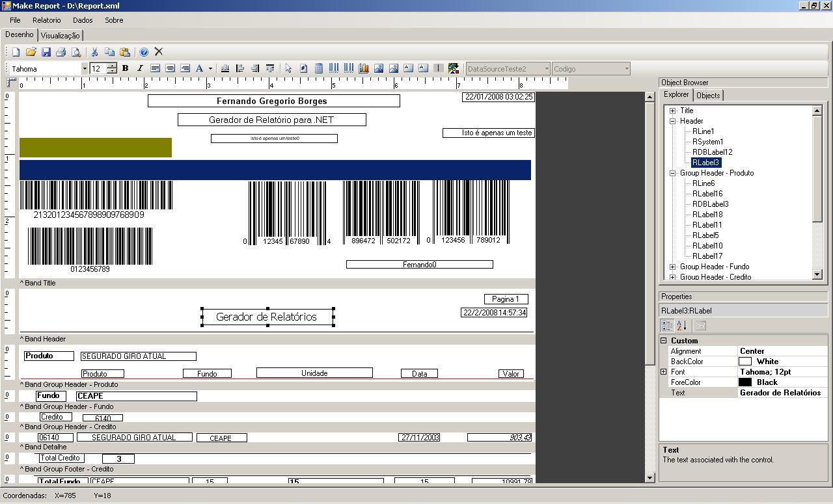Select RSystem1 in the Explorer tree
The height and width of the screenshot is (504, 833).
point(708,142)
